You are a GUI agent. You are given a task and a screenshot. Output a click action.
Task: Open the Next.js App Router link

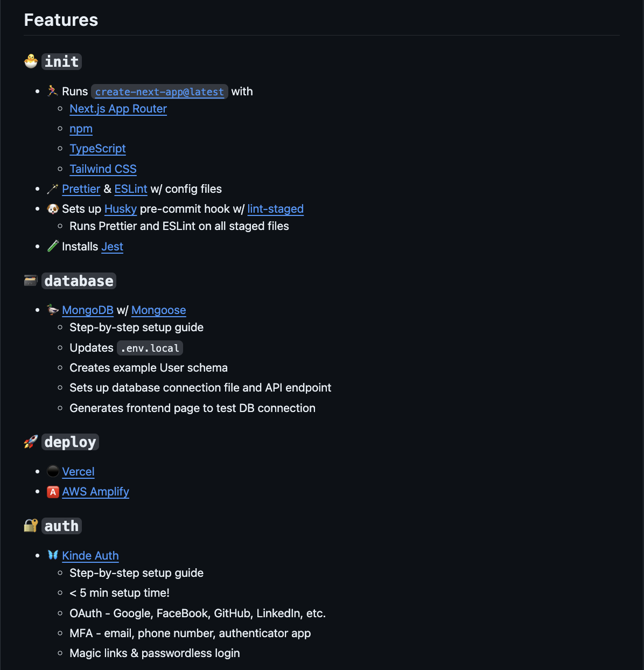pos(118,109)
